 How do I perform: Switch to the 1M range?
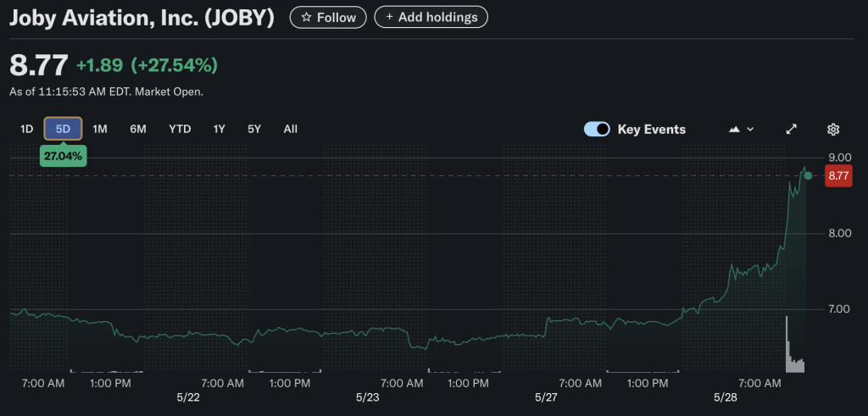point(100,129)
